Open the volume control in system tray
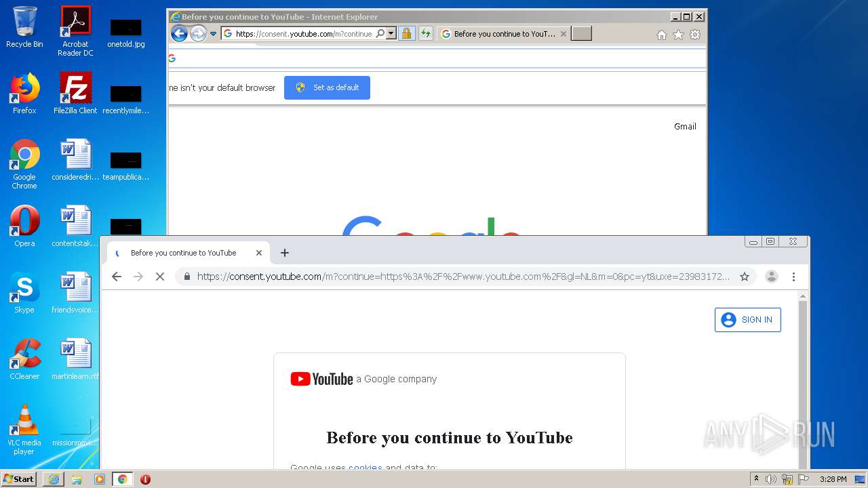The image size is (868, 488). (x=771, y=479)
